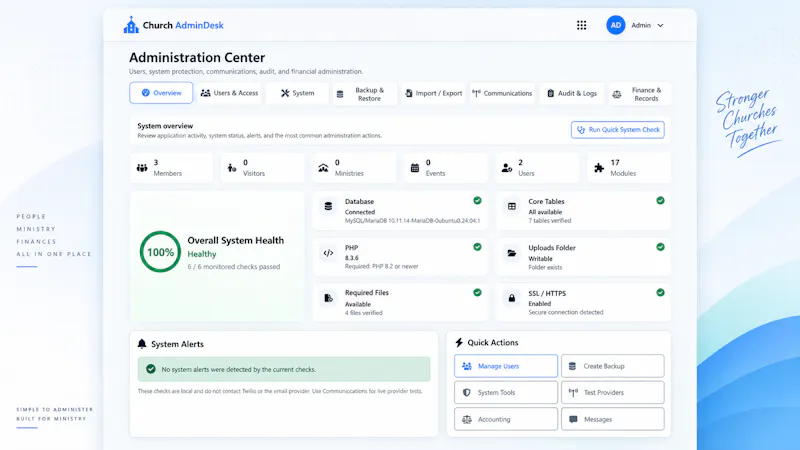Click the 'Folder exists' text
Screen dimensions: 800x450
click(545, 267)
